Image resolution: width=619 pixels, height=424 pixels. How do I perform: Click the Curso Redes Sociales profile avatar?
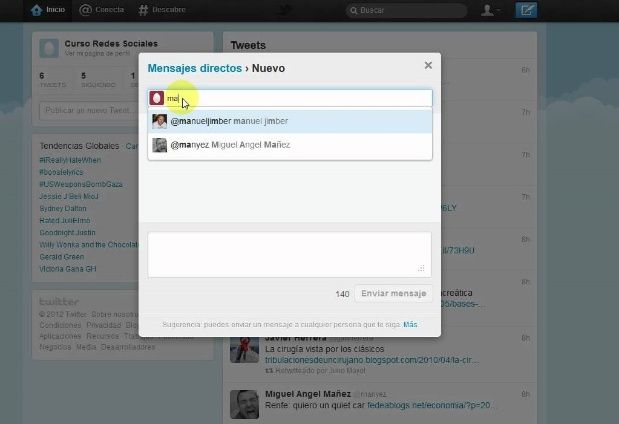49,49
